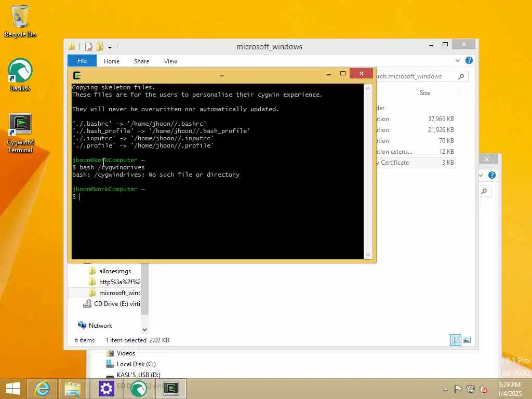Viewport: 532px width, 399px height.
Task: Open the Customize Quick Access Toolbar dropdown
Action: pyautogui.click(x=110, y=47)
